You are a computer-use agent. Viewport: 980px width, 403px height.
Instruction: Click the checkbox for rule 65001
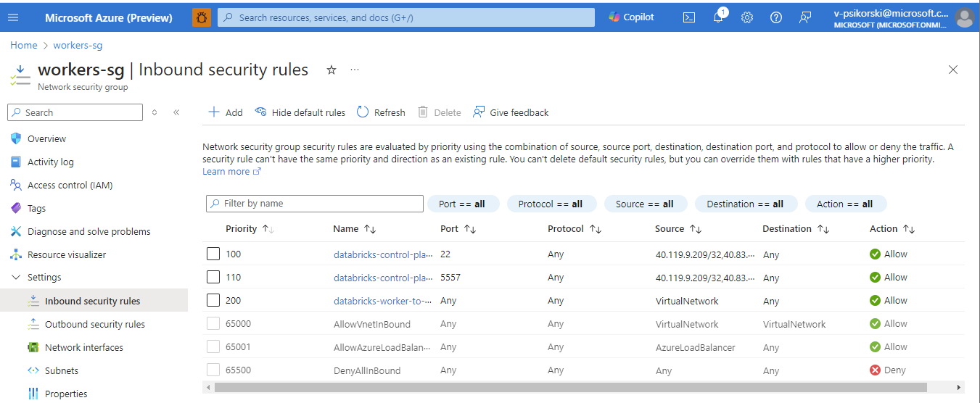click(213, 346)
